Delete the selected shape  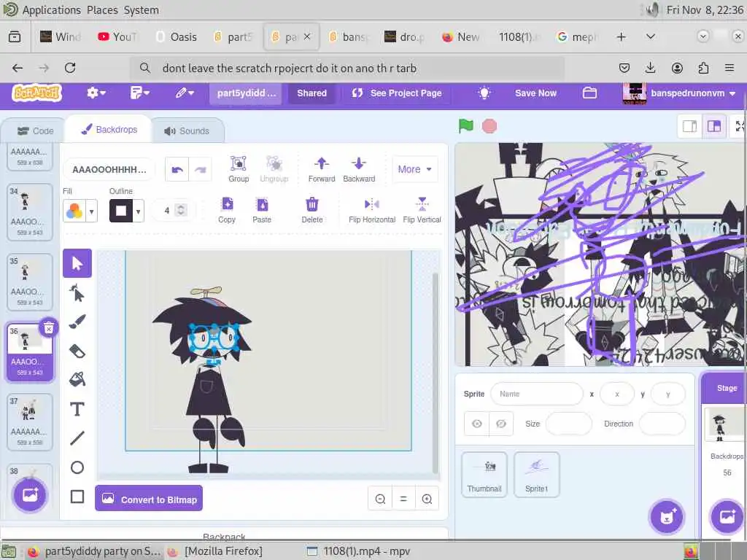[312, 210]
